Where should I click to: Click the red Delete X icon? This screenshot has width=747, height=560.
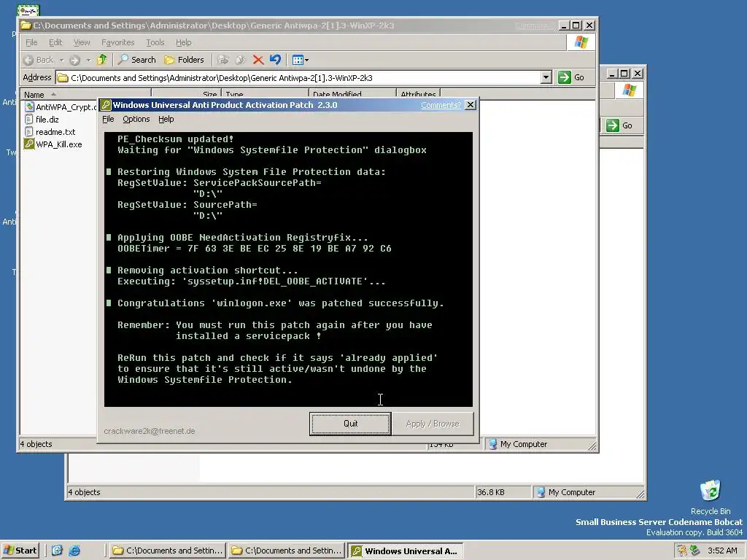coord(258,60)
